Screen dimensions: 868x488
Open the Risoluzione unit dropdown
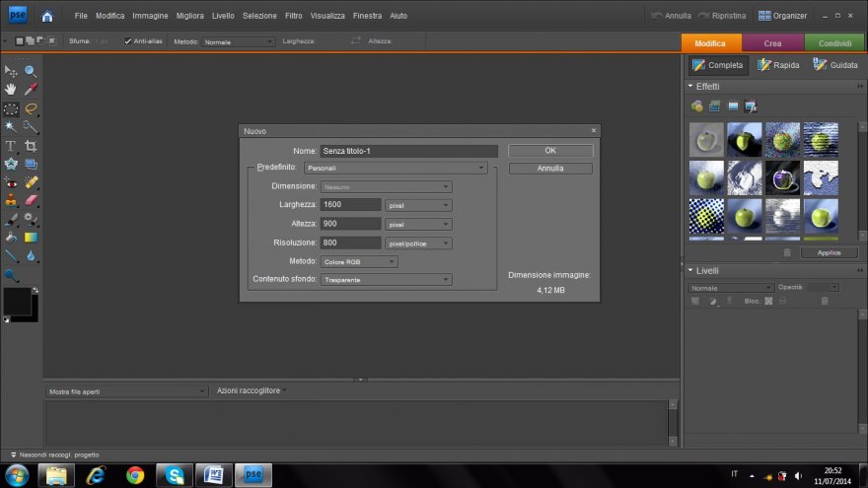click(417, 243)
